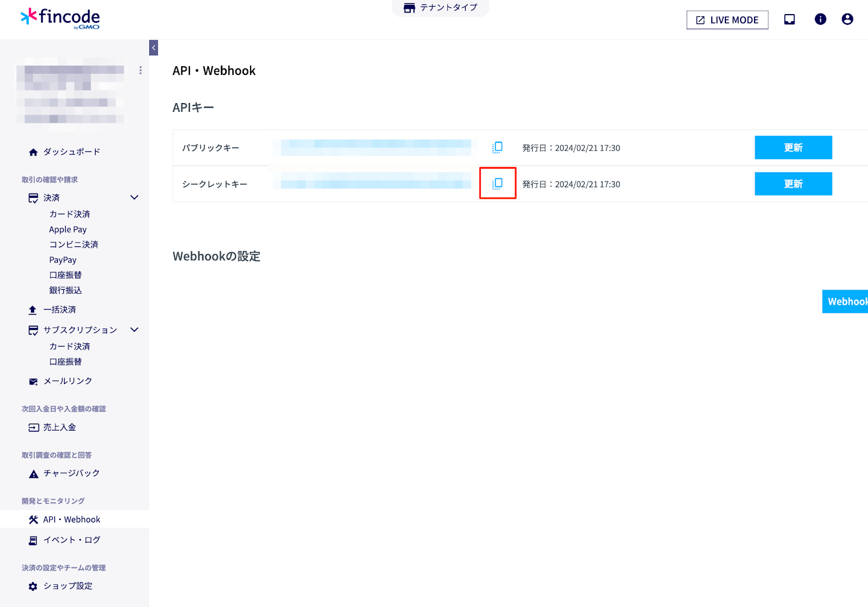Click the secret key issue date text
The image size is (868, 607).
[x=571, y=184]
